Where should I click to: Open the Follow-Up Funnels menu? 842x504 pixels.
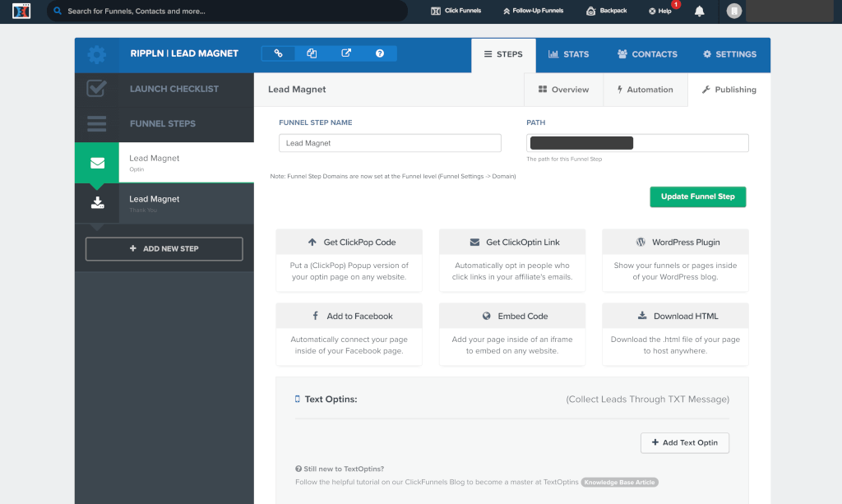coord(533,11)
